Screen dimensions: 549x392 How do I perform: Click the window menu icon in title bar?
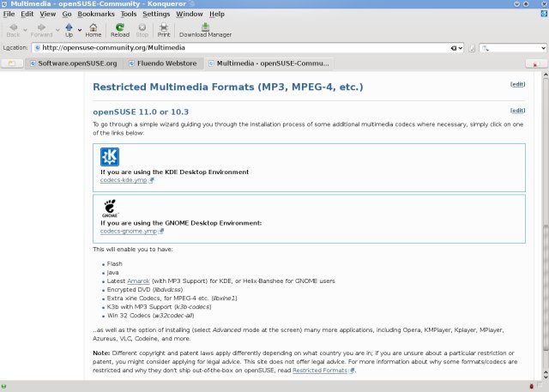(3, 3)
